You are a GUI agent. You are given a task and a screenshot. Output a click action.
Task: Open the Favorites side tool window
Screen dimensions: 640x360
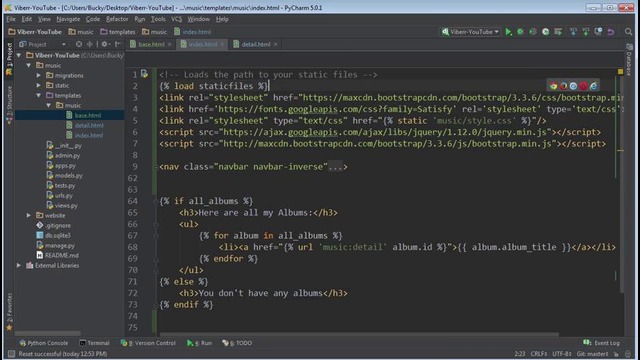(9, 312)
